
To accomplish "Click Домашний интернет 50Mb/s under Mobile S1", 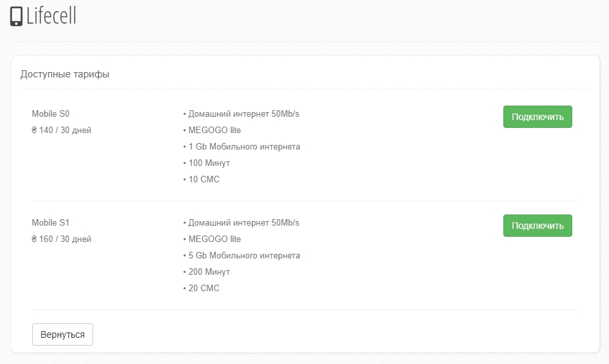I will [x=242, y=222].
